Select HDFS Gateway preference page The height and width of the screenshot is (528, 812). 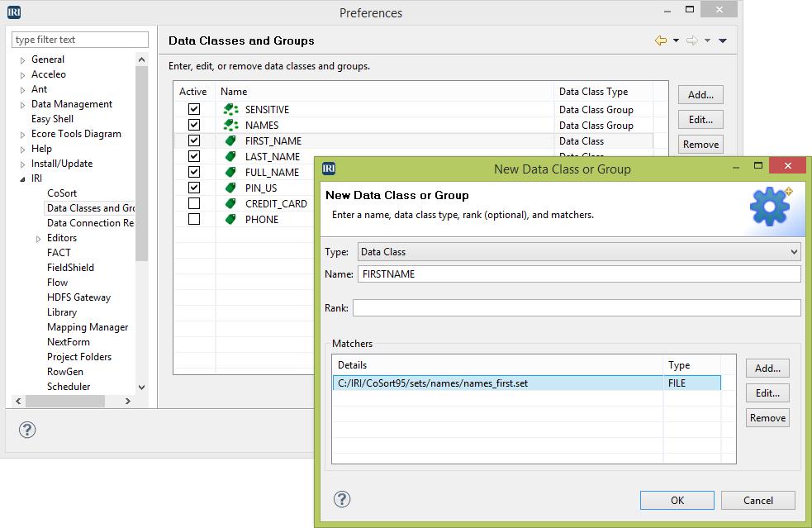tap(78, 297)
